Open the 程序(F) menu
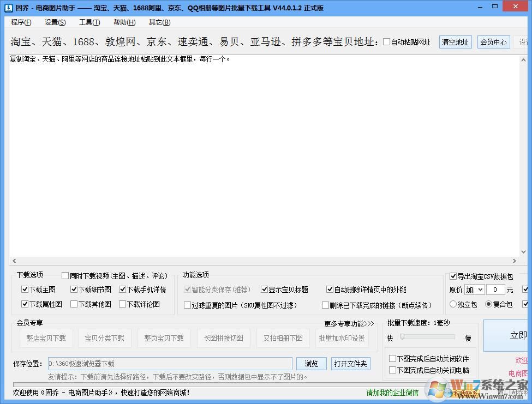Image resolution: width=532 pixels, height=404 pixels. click(21, 22)
